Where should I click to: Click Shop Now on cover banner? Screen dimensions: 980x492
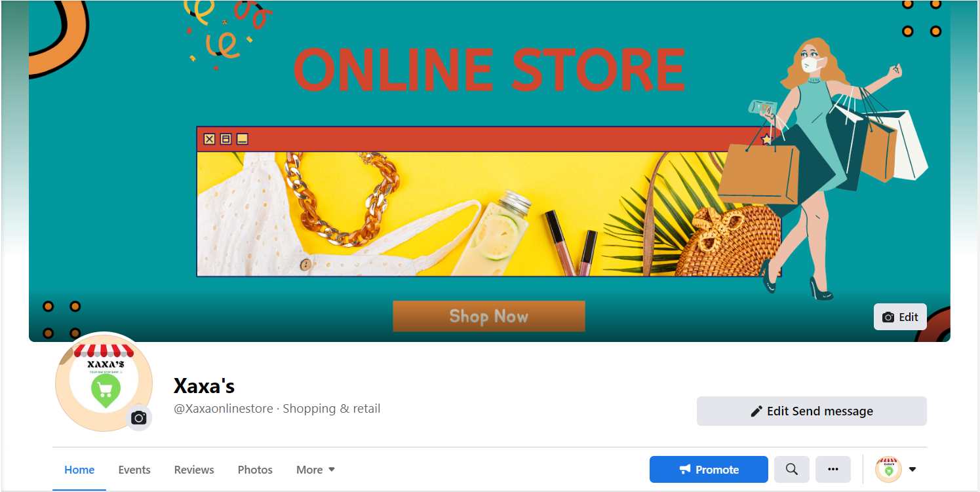(x=489, y=316)
